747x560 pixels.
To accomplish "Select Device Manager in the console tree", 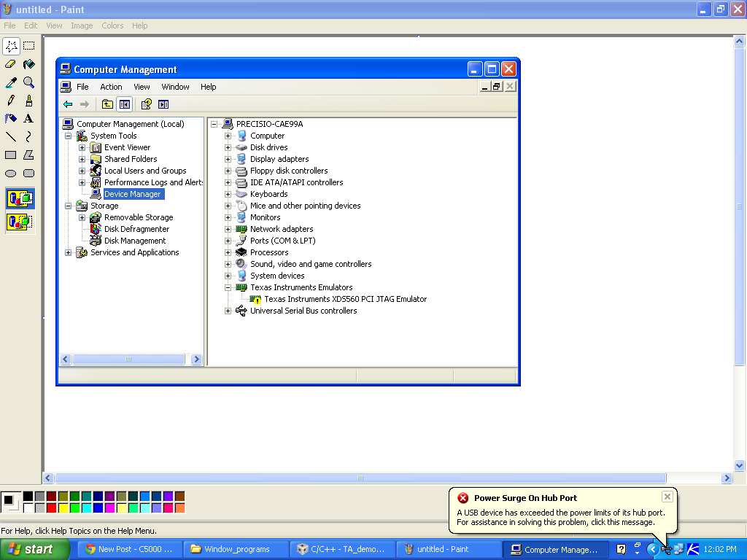I will click(x=133, y=194).
